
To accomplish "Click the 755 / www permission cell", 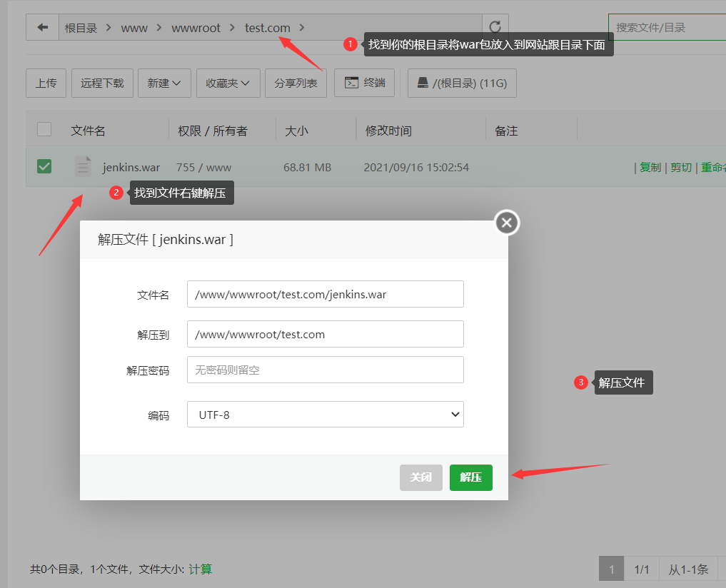I will coord(203,167).
